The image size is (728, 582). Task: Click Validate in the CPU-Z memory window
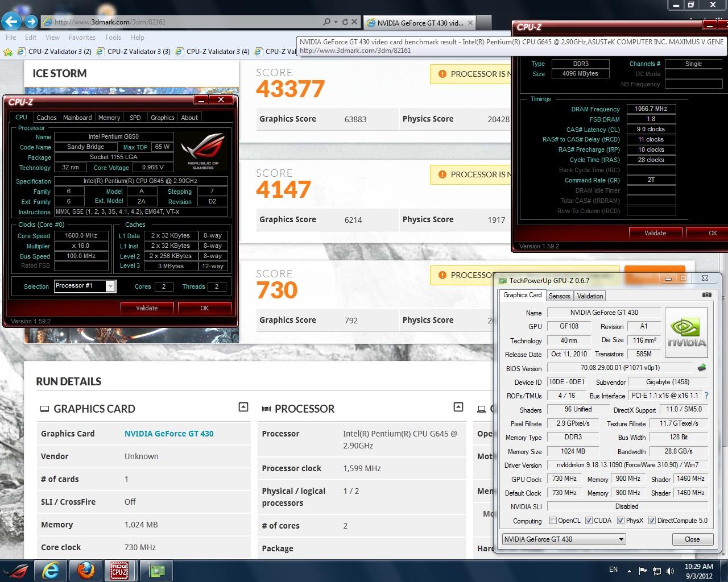(655, 233)
